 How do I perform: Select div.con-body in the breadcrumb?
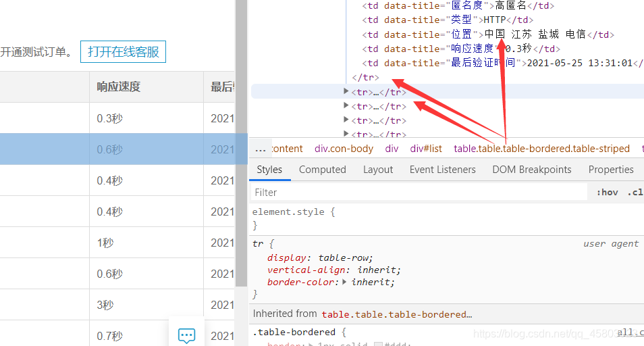[x=344, y=149]
